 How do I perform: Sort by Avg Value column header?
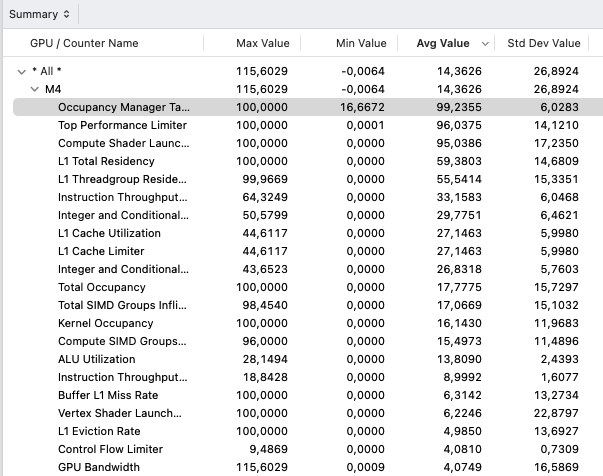click(x=443, y=43)
